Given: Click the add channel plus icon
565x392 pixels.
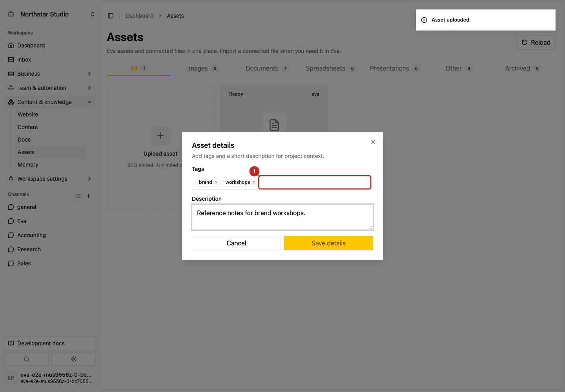Looking at the screenshot, I should pyautogui.click(x=89, y=196).
